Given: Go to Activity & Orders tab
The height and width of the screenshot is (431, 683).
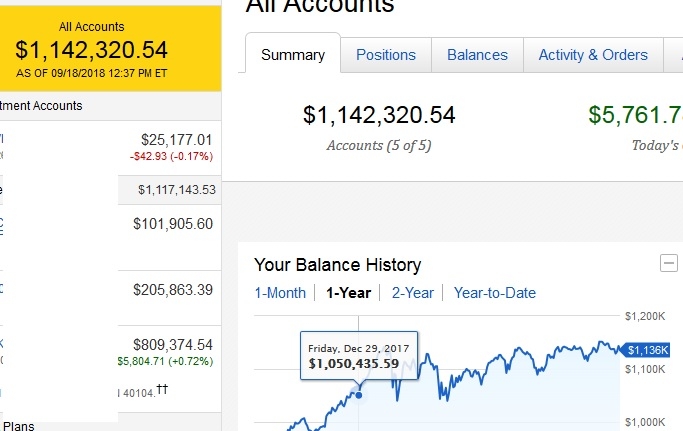Looking at the screenshot, I should (593, 55).
